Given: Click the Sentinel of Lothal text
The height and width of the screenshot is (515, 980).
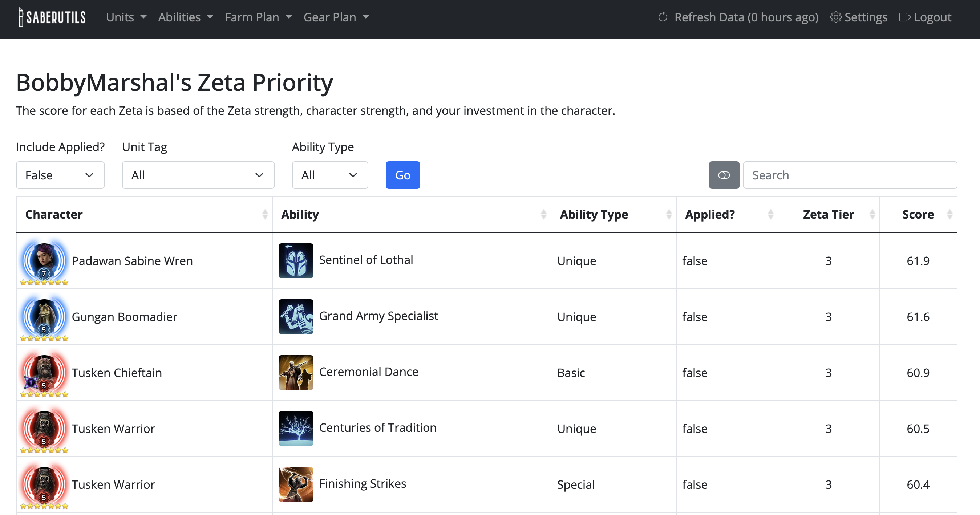Looking at the screenshot, I should 366,260.
